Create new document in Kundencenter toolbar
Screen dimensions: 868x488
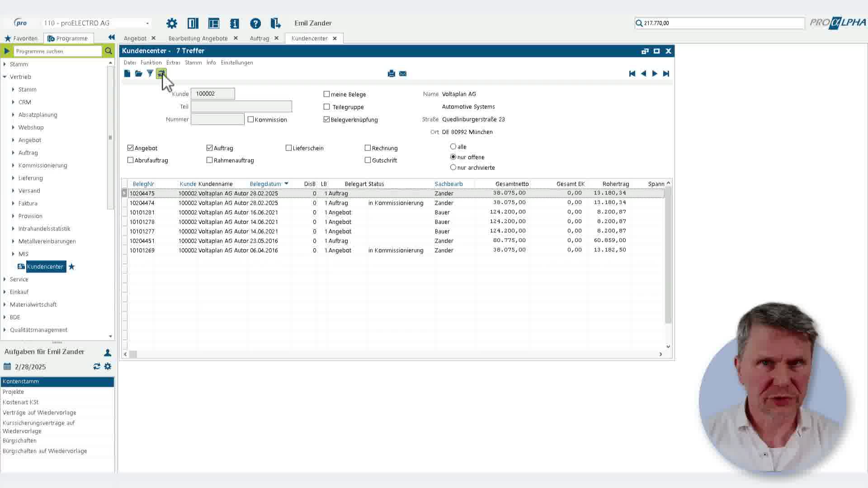[x=127, y=74]
